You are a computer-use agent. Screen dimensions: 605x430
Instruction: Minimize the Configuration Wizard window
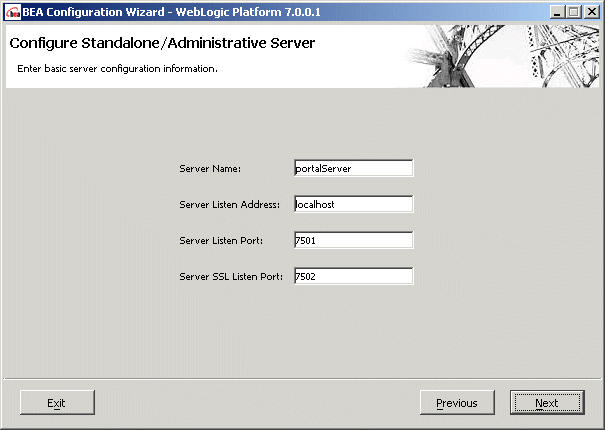(557, 12)
